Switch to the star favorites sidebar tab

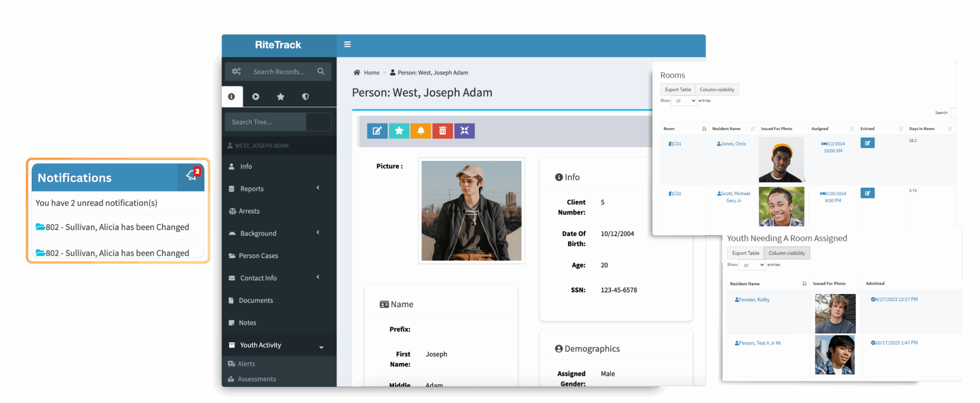tap(281, 97)
